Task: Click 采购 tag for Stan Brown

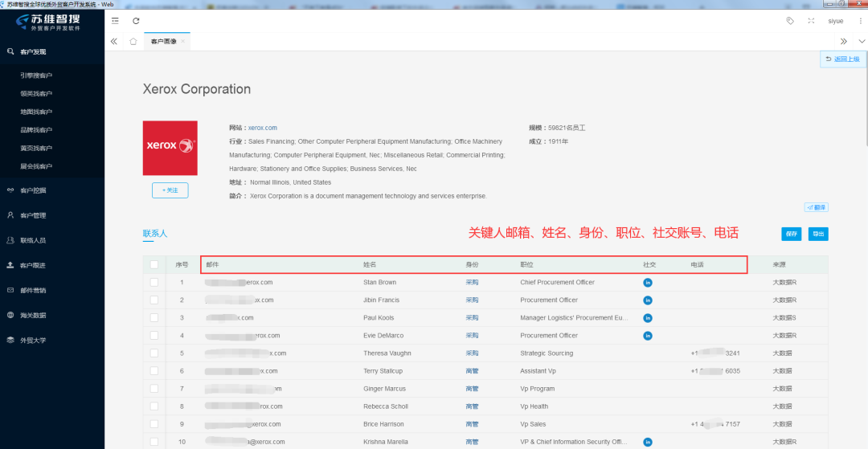Action: [472, 283]
